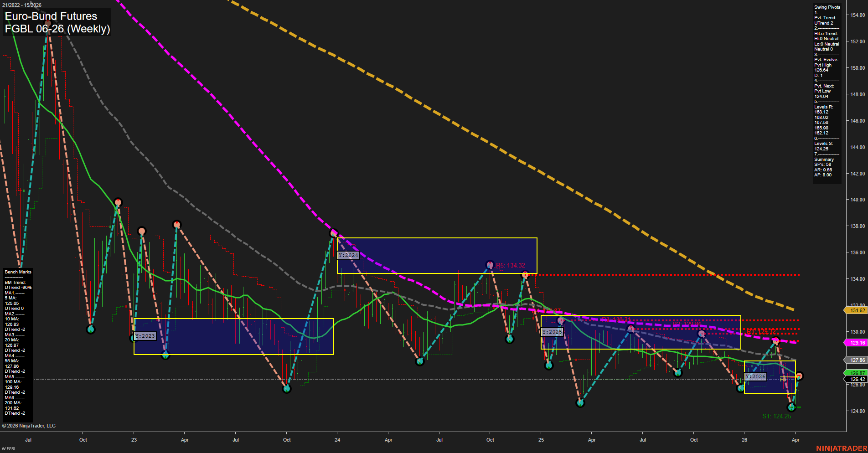
Task: Click the NinjaTrader logo in bottom right corner
Action: coord(842,448)
